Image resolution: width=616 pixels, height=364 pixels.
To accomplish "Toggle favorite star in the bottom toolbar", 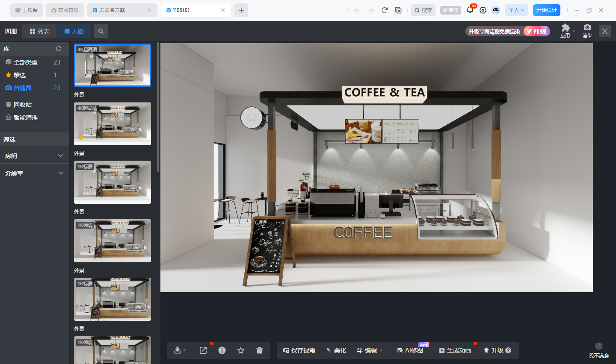I will (x=241, y=350).
